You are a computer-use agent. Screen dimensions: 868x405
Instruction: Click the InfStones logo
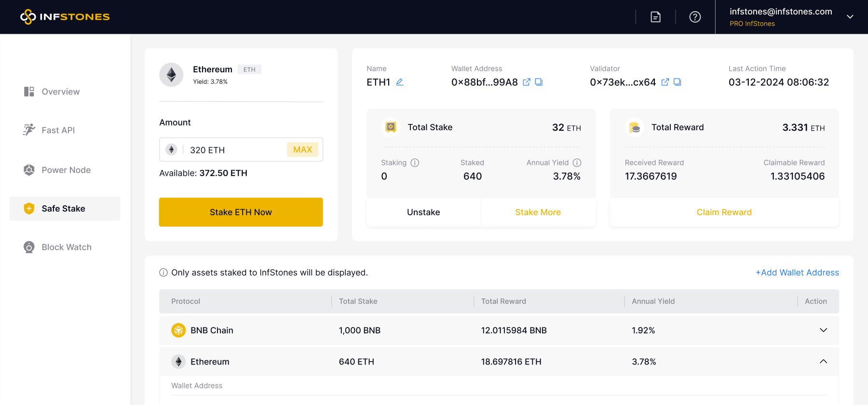click(65, 17)
